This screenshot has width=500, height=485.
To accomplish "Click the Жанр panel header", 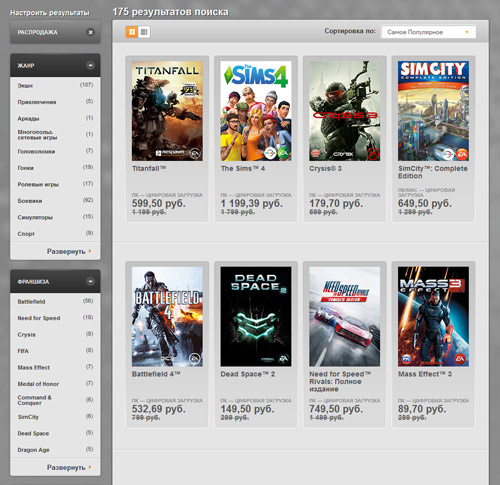I will 55,65.
